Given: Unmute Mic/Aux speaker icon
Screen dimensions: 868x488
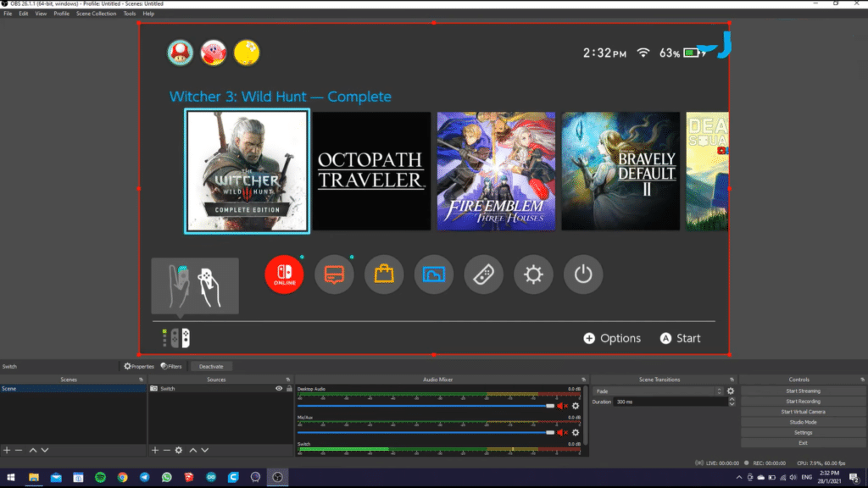Looking at the screenshot, I should click(x=563, y=433).
